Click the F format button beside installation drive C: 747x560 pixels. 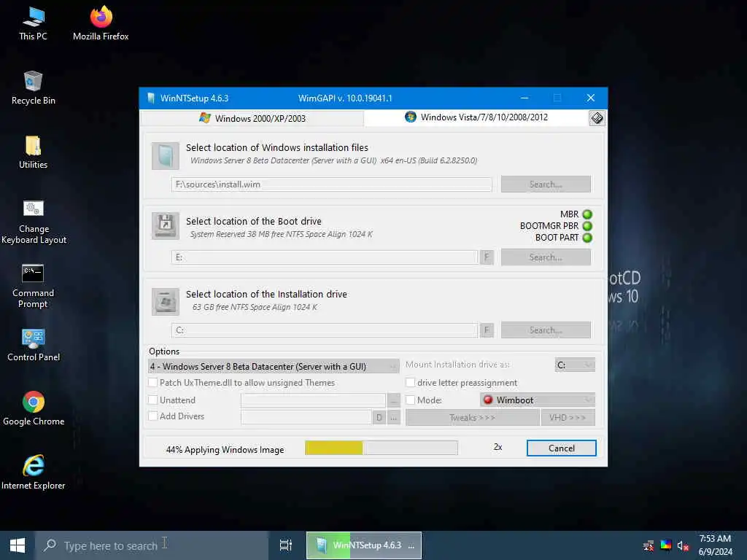point(487,330)
